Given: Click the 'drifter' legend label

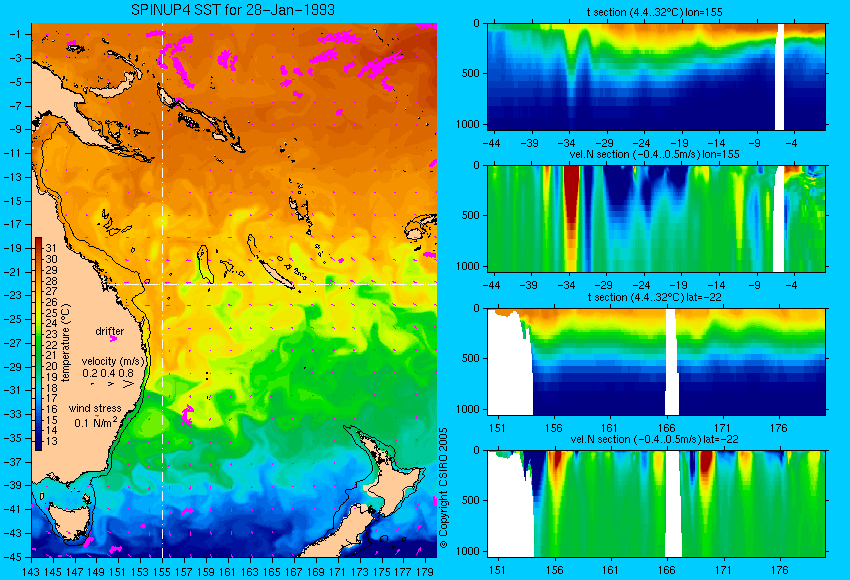Looking at the screenshot, I should click(110, 331).
